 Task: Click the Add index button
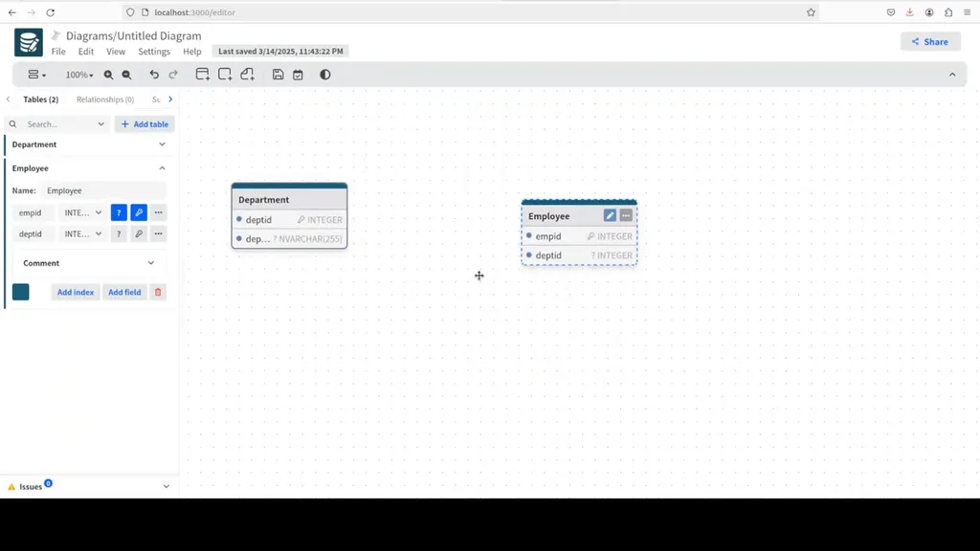click(76, 293)
